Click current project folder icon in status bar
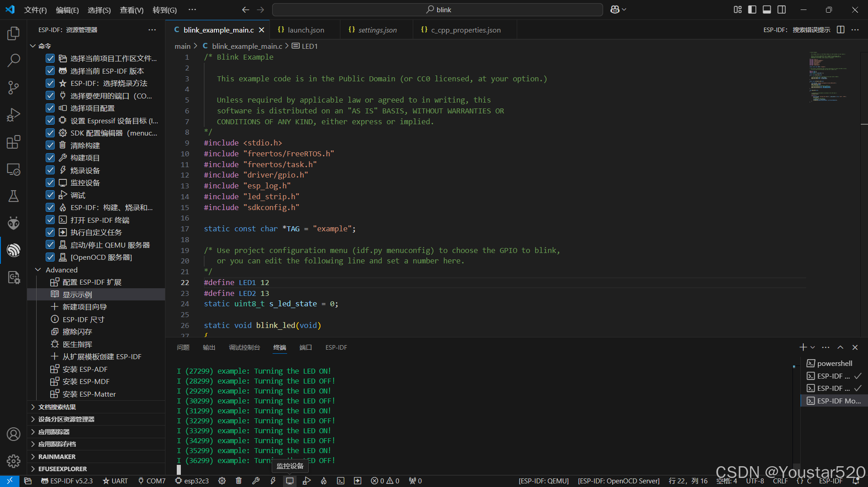868x487 pixels. (28, 481)
